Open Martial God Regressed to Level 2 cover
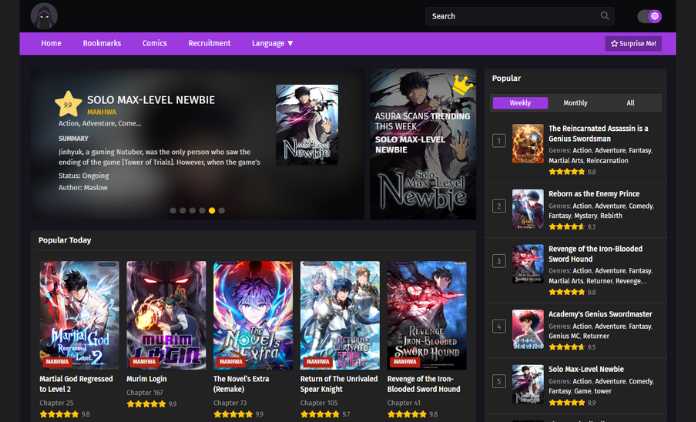The height and width of the screenshot is (422, 696). pos(79,315)
